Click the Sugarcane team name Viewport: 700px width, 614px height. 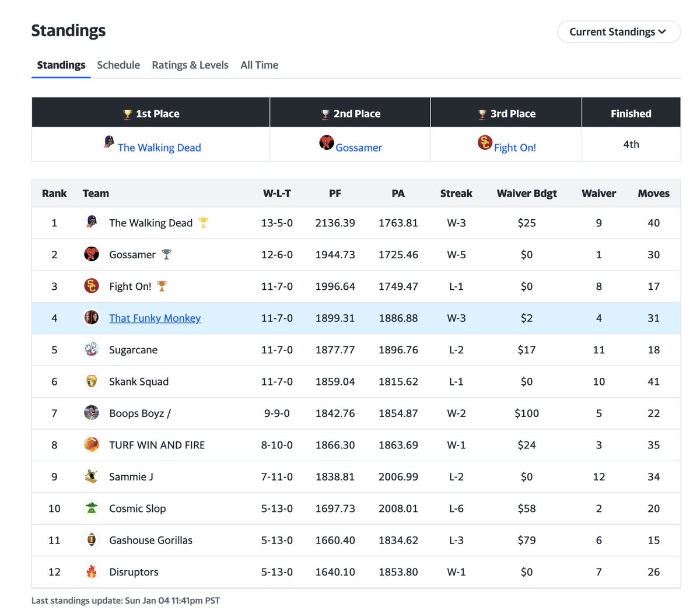click(133, 350)
